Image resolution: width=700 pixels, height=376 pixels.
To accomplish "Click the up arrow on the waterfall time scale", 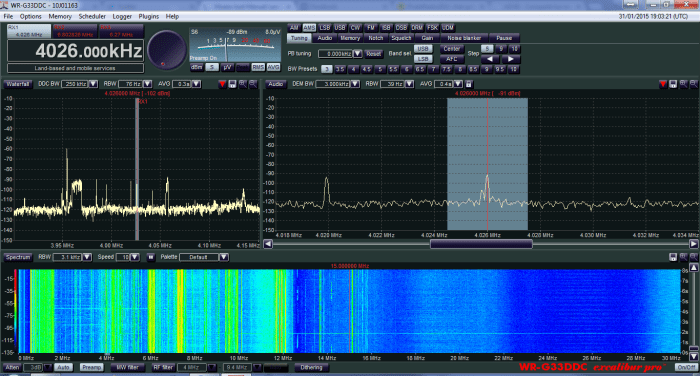I will (x=694, y=267).
